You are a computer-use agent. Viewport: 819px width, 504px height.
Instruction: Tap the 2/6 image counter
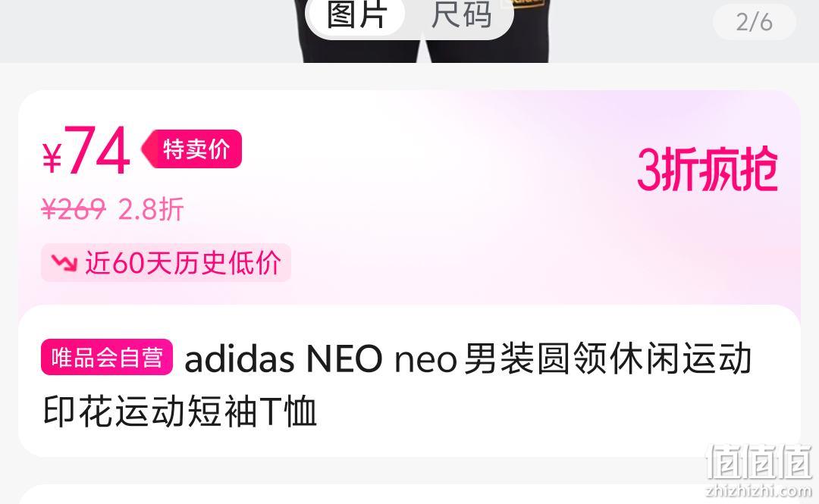(755, 22)
